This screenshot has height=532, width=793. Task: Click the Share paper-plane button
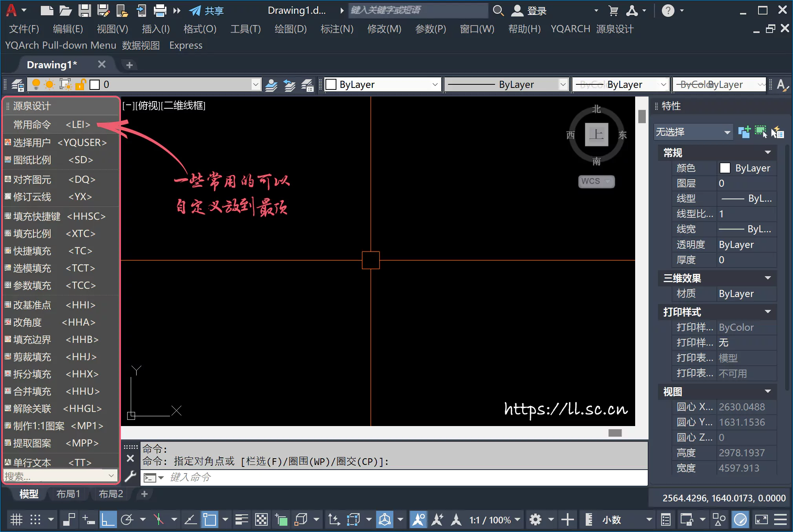pyautogui.click(x=206, y=11)
